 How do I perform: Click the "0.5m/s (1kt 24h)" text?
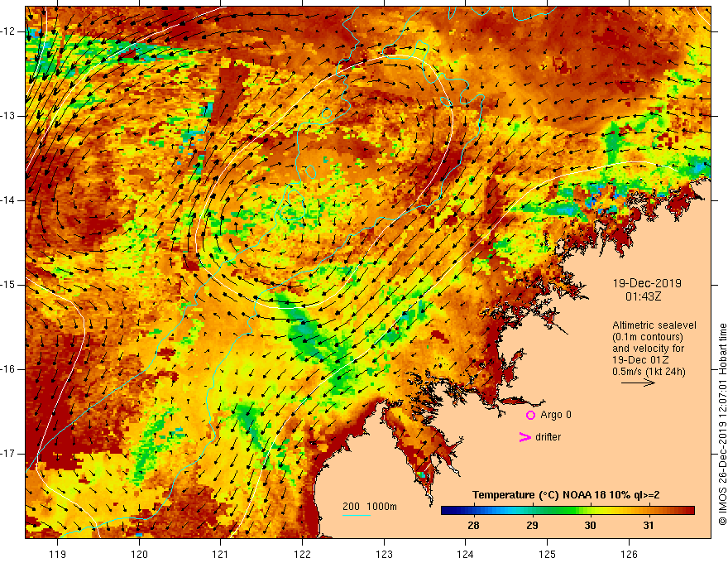click(x=649, y=372)
